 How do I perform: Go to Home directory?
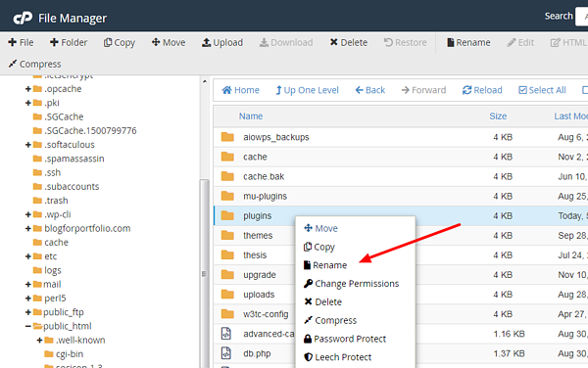coord(240,90)
